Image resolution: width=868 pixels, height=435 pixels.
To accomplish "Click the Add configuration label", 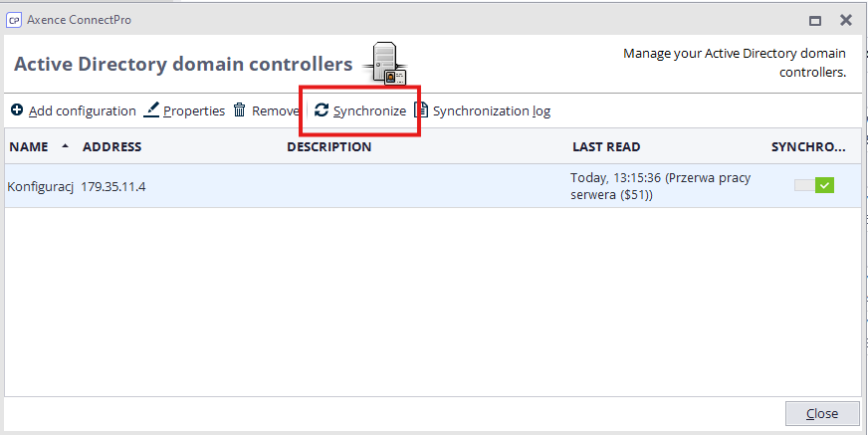I will click(x=82, y=110).
